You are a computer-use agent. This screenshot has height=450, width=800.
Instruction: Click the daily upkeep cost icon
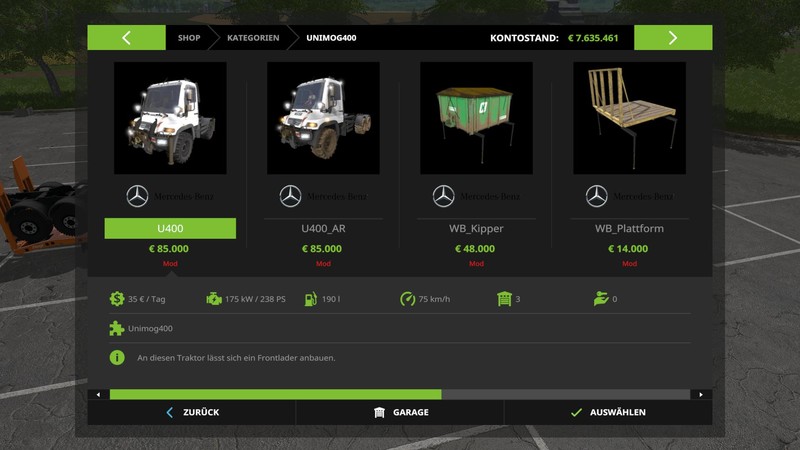coord(117,298)
